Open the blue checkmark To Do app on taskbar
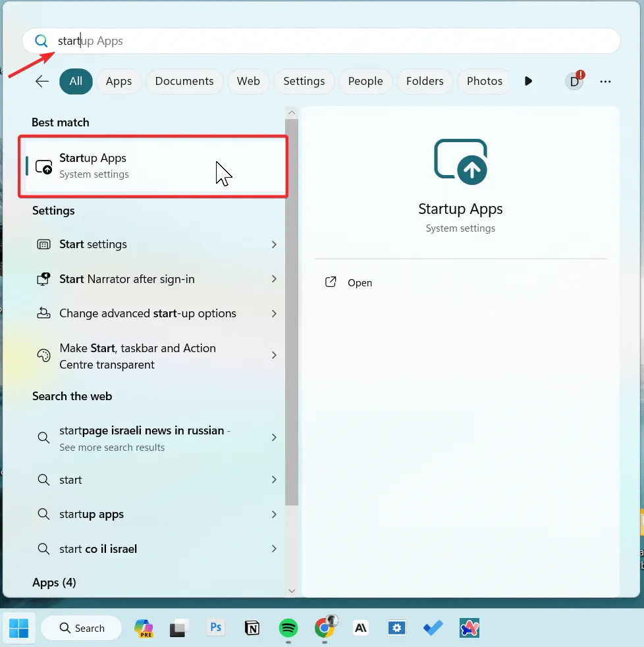Image resolution: width=644 pixels, height=647 pixels. pyautogui.click(x=433, y=628)
